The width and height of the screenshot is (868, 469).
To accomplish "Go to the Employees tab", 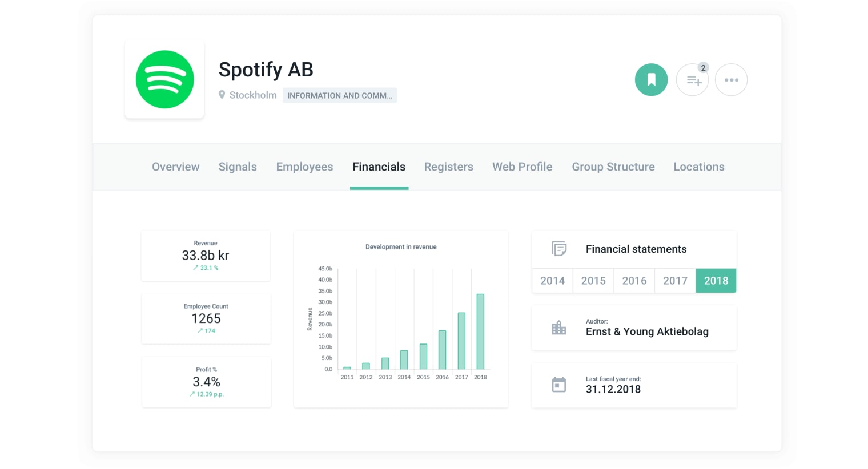I will (304, 167).
